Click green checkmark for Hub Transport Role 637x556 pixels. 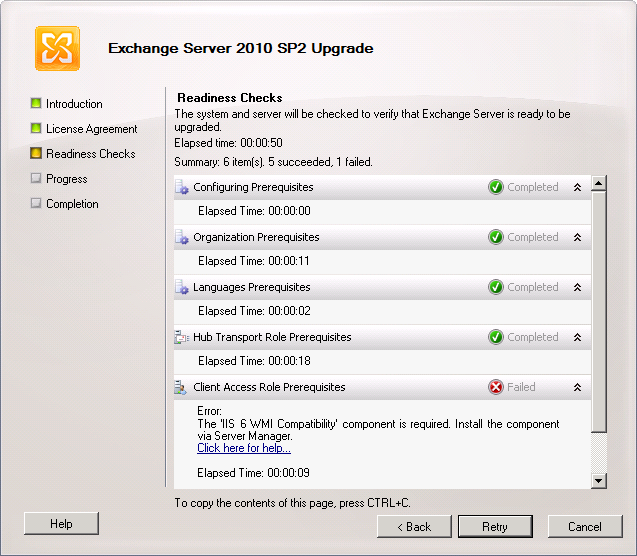pyautogui.click(x=496, y=337)
